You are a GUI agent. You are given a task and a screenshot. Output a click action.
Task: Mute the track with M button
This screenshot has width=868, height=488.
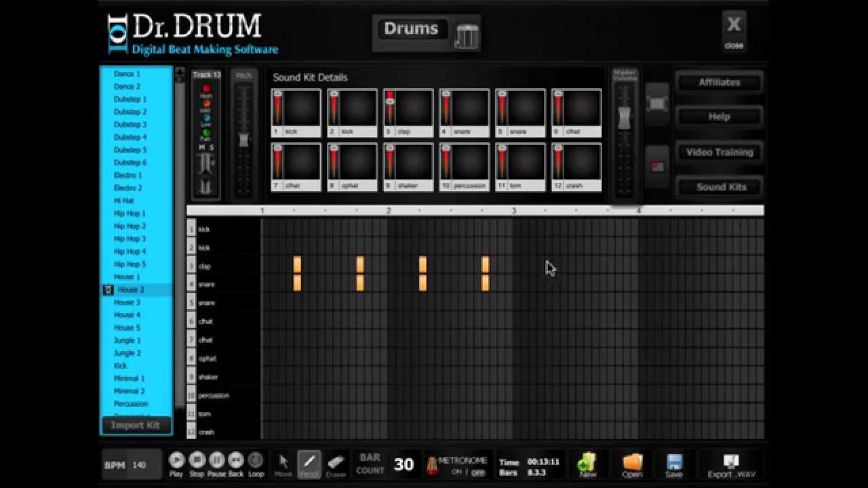[201, 147]
